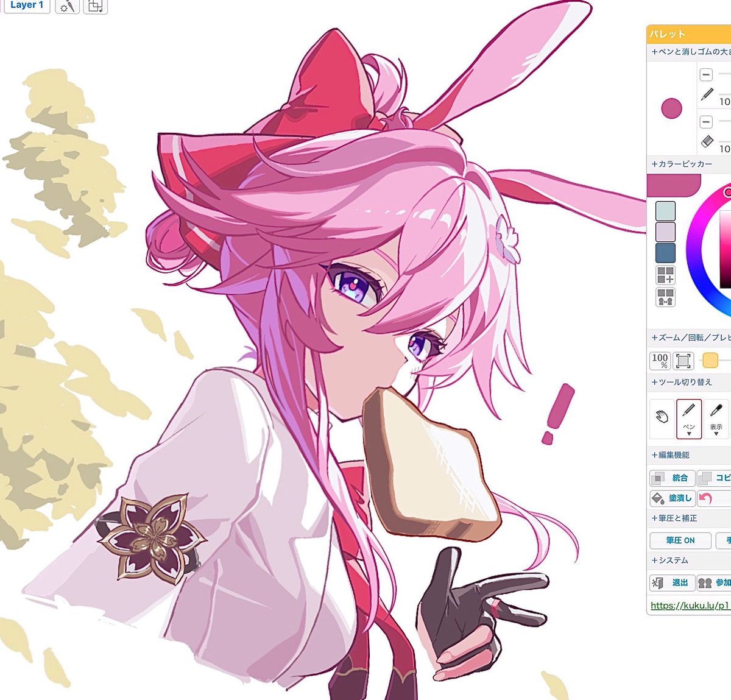Decrease eraser size with minus button
This screenshot has width=731, height=700.
706,121
